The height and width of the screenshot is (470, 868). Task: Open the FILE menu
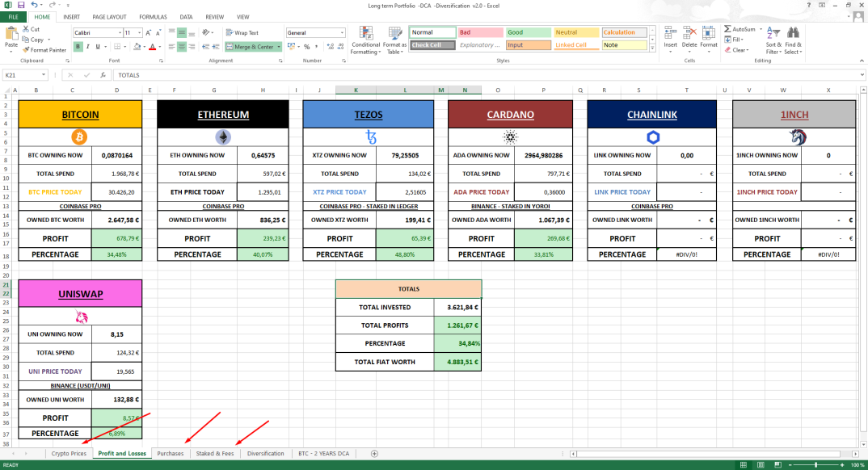point(13,17)
